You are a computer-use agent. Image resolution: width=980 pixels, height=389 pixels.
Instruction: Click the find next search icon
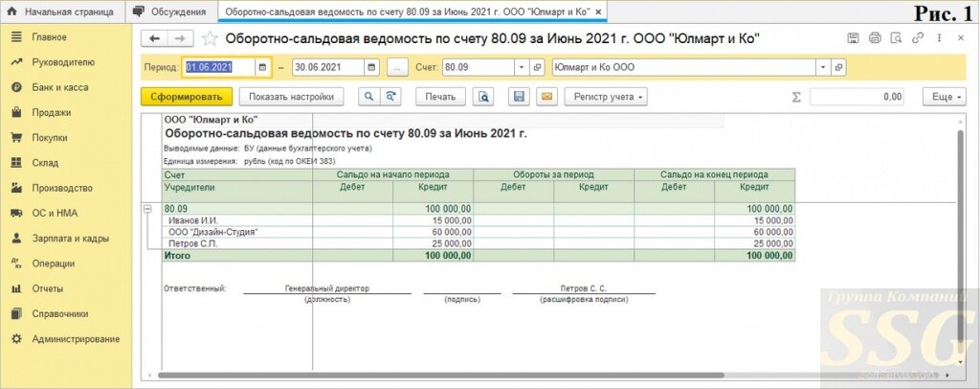coord(390,97)
